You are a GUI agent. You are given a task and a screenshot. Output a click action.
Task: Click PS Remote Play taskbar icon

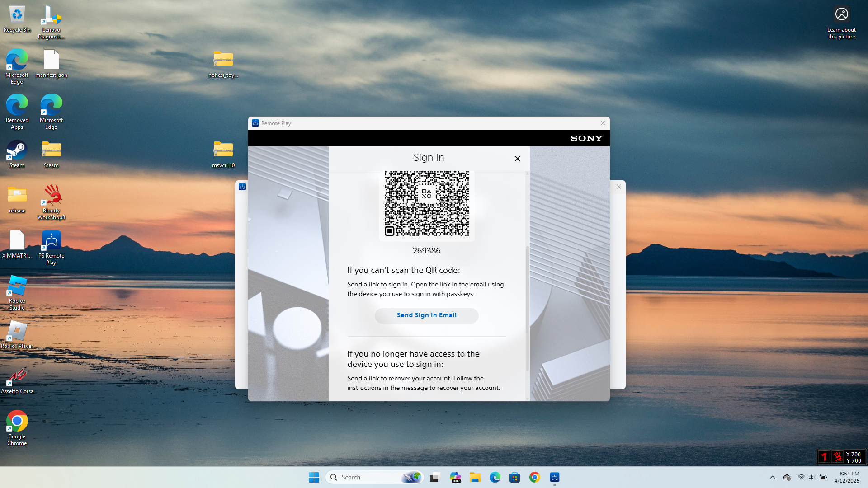[x=555, y=477]
